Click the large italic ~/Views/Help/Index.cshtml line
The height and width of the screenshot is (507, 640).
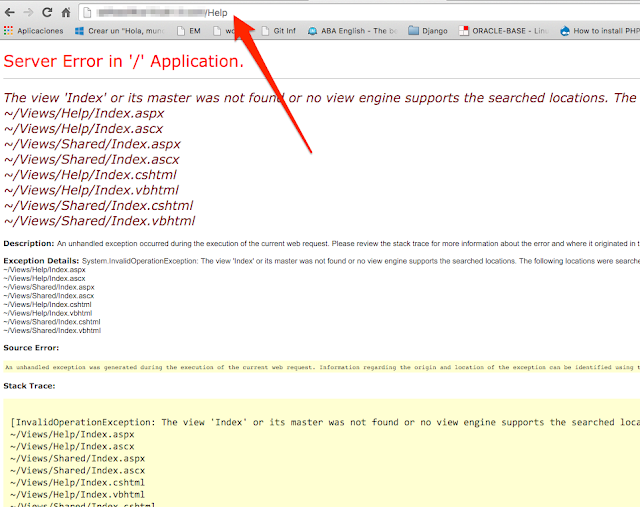[x=90, y=175]
